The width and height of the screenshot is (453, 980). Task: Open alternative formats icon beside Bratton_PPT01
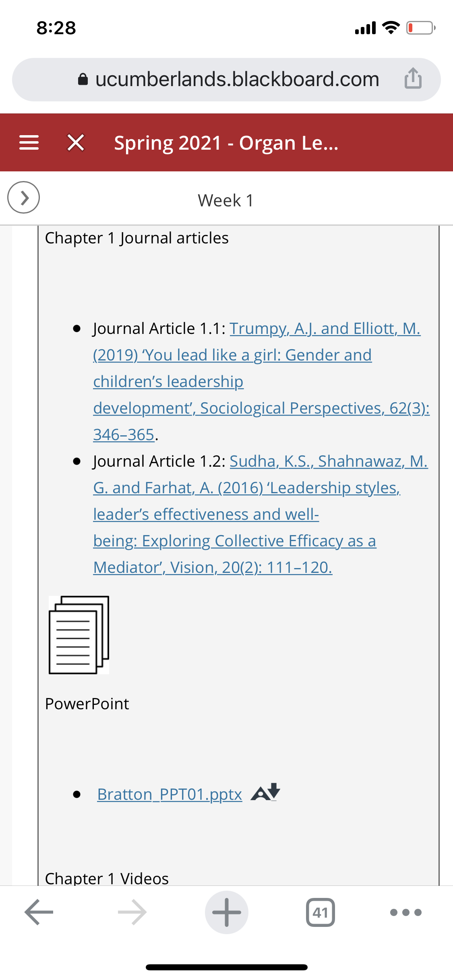[x=266, y=792]
